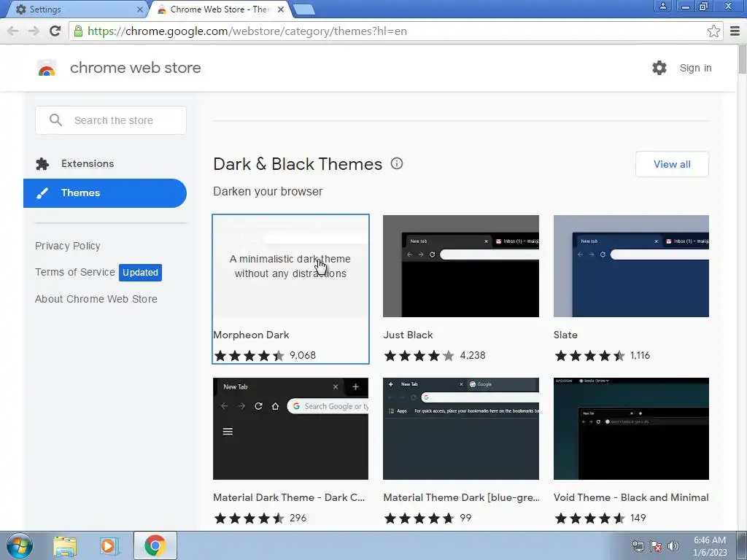Click the Chrome Web Store logo
Image resolution: width=747 pixels, height=560 pixels.
point(47,68)
